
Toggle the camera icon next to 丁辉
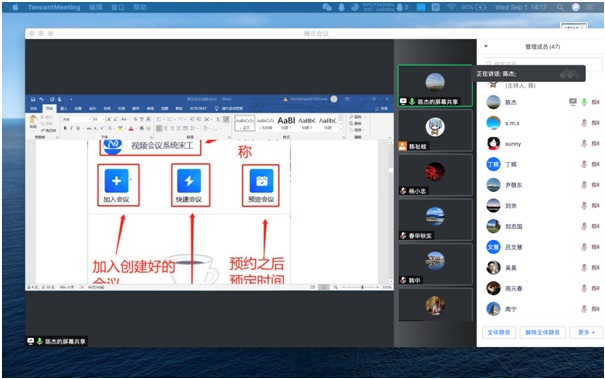[x=596, y=164]
